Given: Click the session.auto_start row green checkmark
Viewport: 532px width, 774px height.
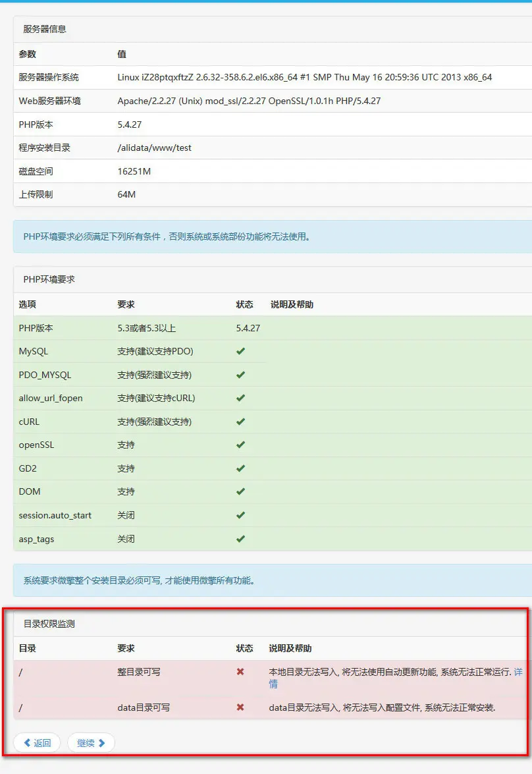Looking at the screenshot, I should pyautogui.click(x=240, y=515).
